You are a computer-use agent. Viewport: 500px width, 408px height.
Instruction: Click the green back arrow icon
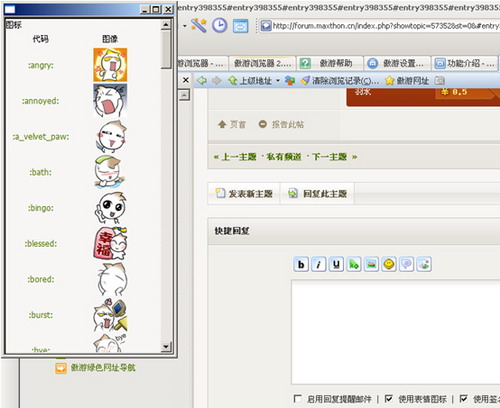pyautogui.click(x=202, y=80)
